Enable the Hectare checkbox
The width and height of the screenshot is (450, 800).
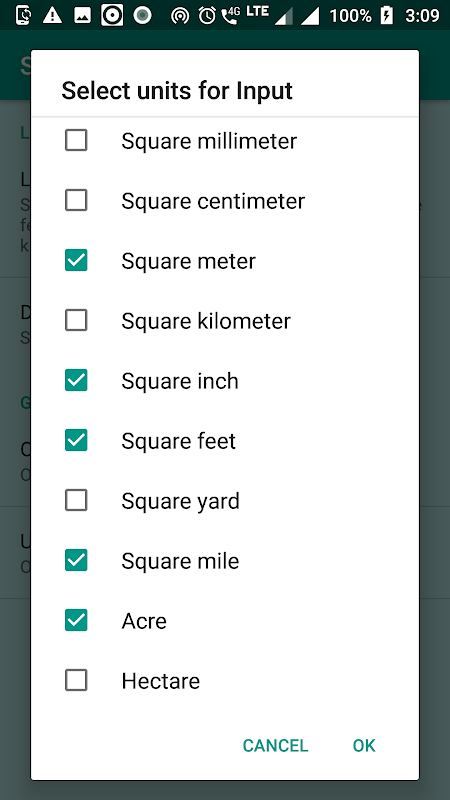point(76,681)
